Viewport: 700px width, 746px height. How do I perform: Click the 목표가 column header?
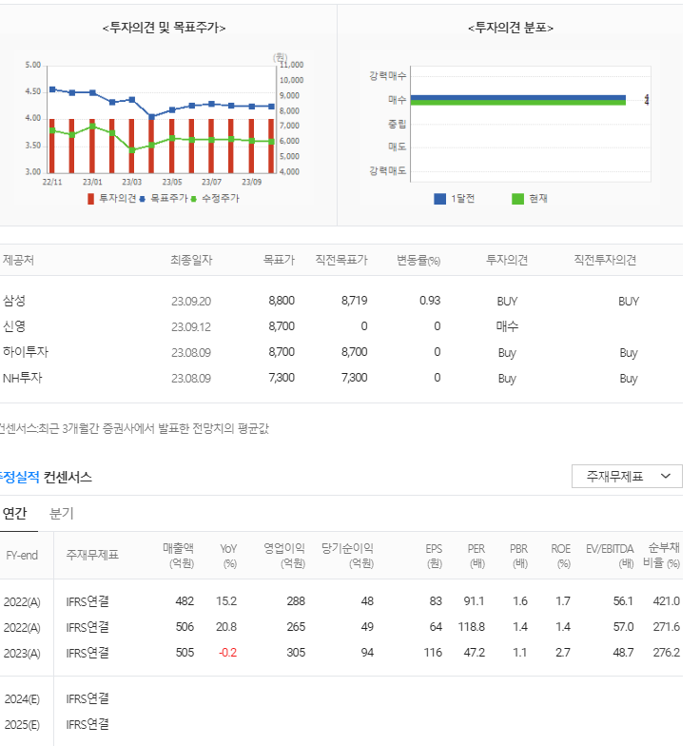(x=280, y=261)
